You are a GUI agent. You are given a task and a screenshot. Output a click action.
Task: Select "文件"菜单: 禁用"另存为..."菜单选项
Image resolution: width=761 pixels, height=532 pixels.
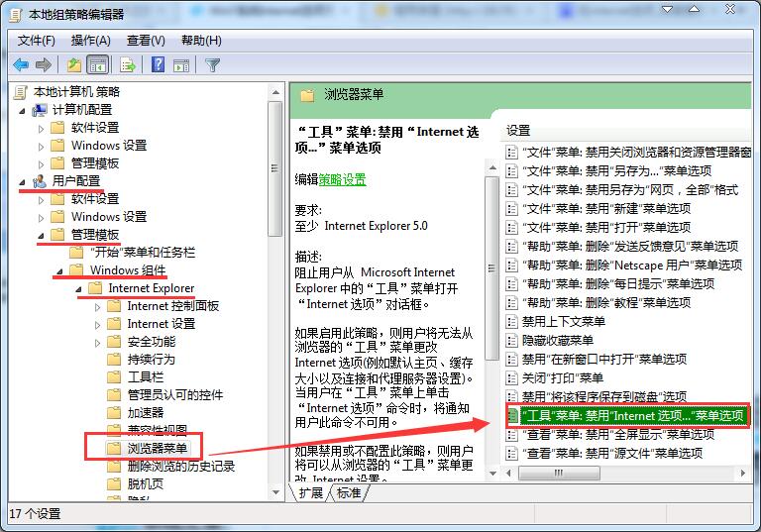click(x=609, y=170)
